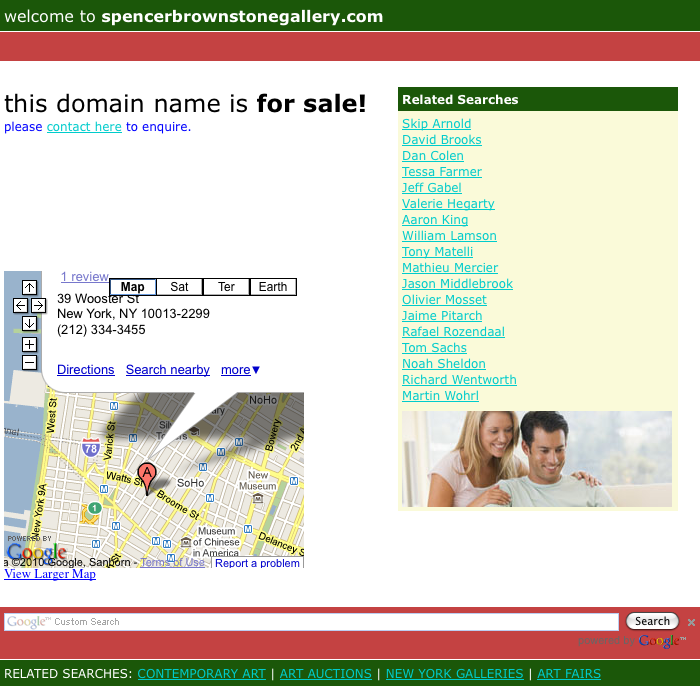The height and width of the screenshot is (686, 700).
Task: Switch the map to Sat view
Action: [179, 287]
